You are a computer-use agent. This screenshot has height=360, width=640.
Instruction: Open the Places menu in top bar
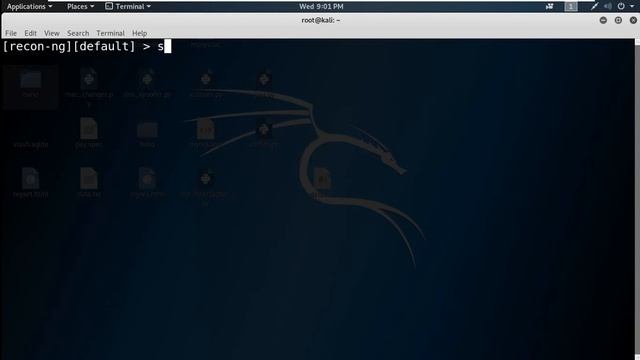[80, 7]
